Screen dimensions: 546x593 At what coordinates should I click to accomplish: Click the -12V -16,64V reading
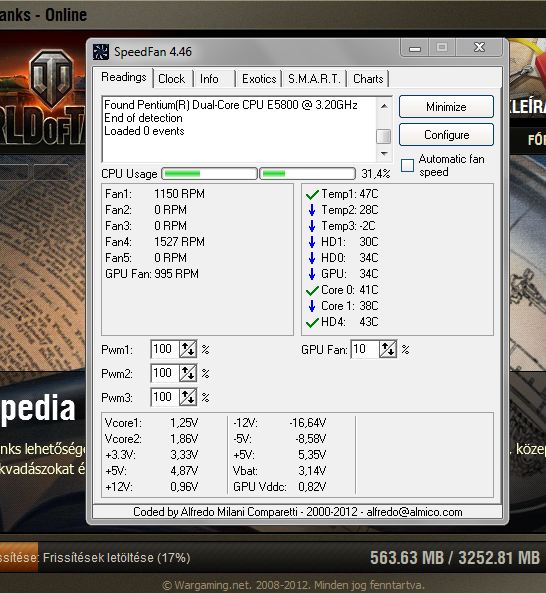pos(279,423)
